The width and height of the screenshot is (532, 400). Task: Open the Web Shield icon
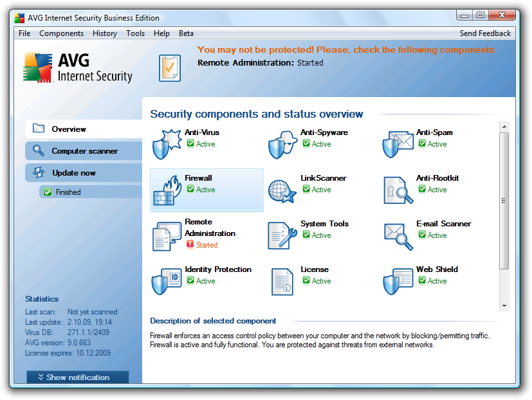pyautogui.click(x=398, y=281)
